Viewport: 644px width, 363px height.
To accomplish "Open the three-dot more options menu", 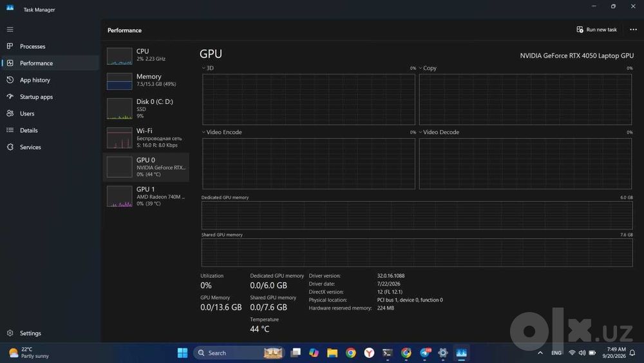I will tap(633, 30).
